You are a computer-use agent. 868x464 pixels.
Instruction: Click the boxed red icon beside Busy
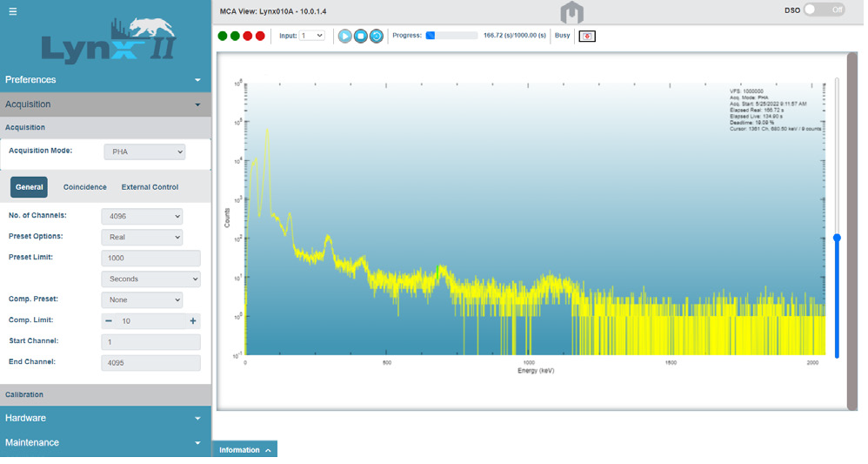[x=587, y=36]
